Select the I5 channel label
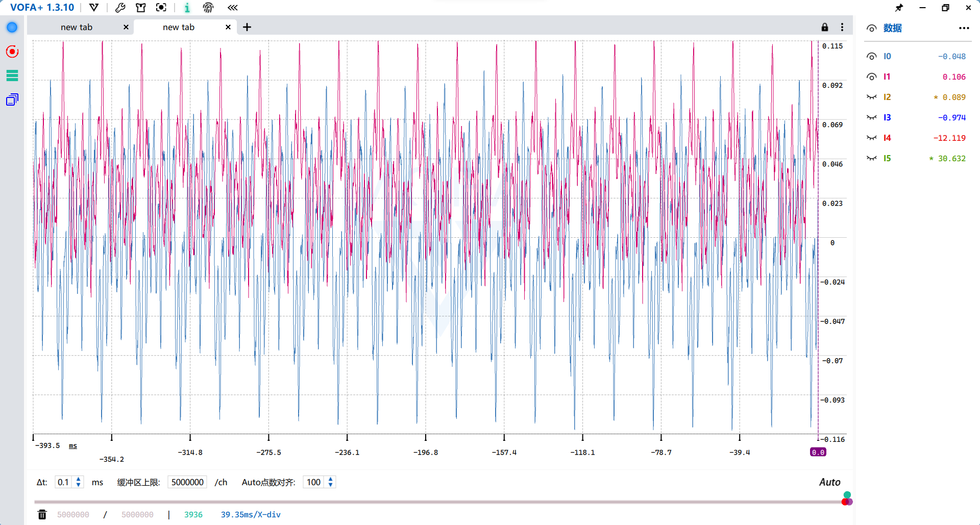 point(887,158)
